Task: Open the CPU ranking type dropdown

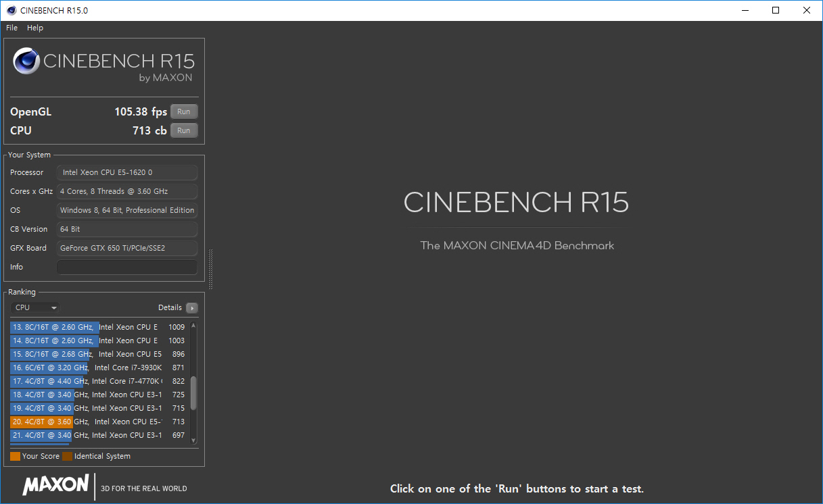Action: click(36, 307)
